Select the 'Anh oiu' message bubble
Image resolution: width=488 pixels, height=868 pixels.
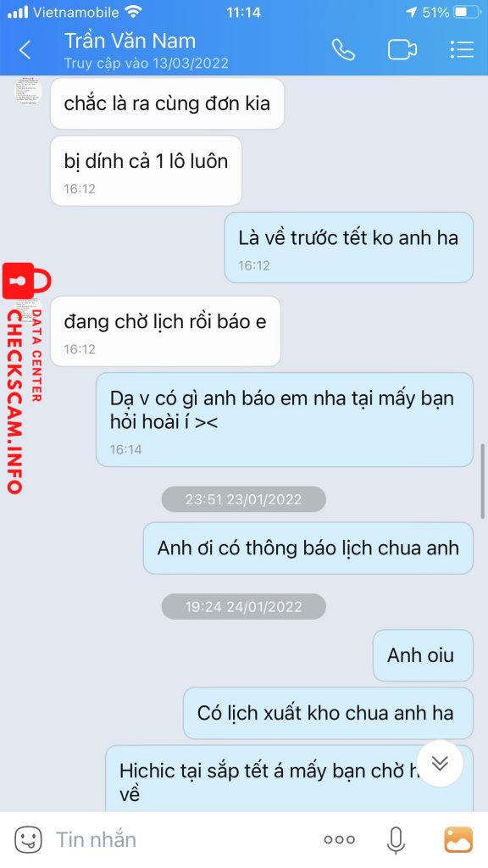pos(423,655)
